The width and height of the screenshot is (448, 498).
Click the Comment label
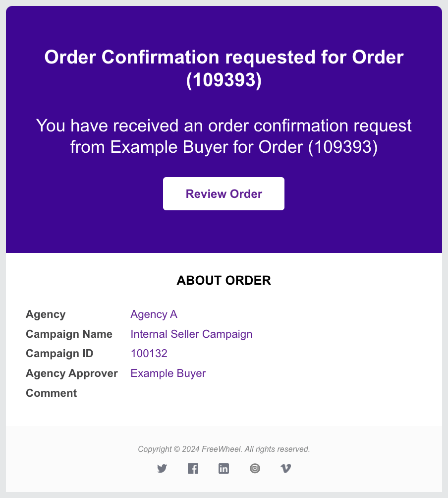(52, 393)
